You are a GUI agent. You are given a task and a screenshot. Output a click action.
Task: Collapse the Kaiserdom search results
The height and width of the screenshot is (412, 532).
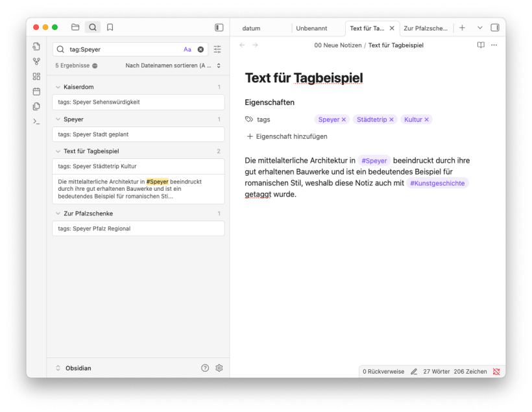(x=58, y=87)
